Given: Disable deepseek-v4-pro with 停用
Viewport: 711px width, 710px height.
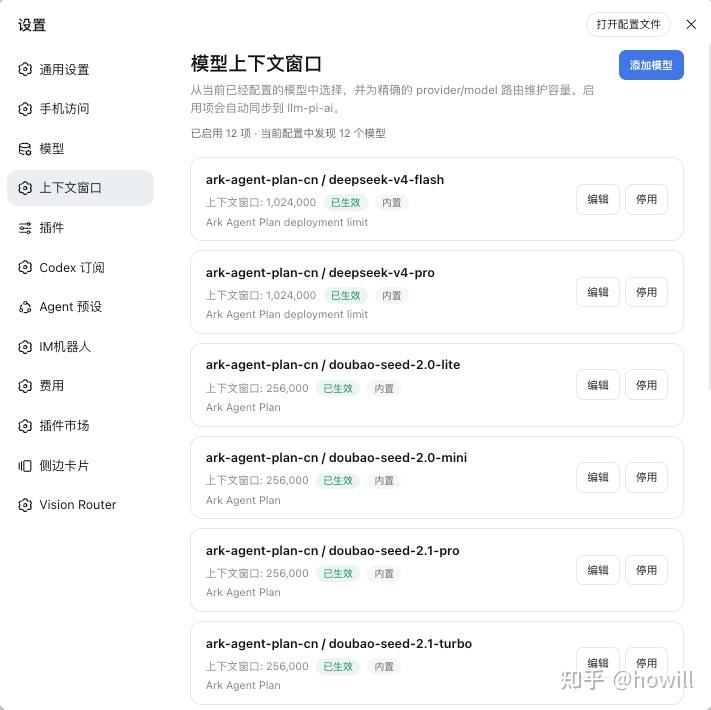Looking at the screenshot, I should (646, 292).
